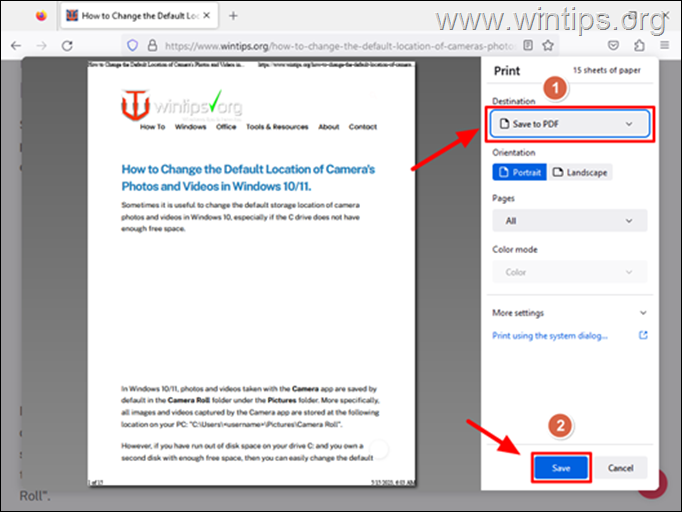Click the wintips.org URL address field

point(340,46)
